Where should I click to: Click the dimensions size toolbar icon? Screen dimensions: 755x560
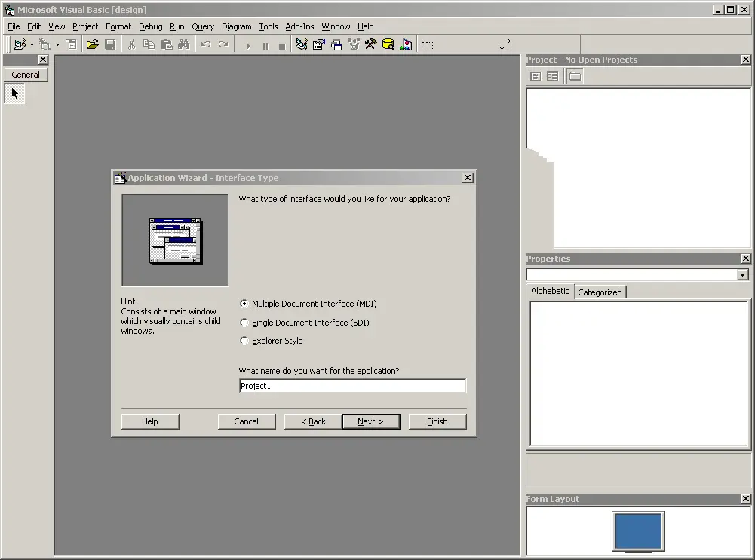click(505, 45)
